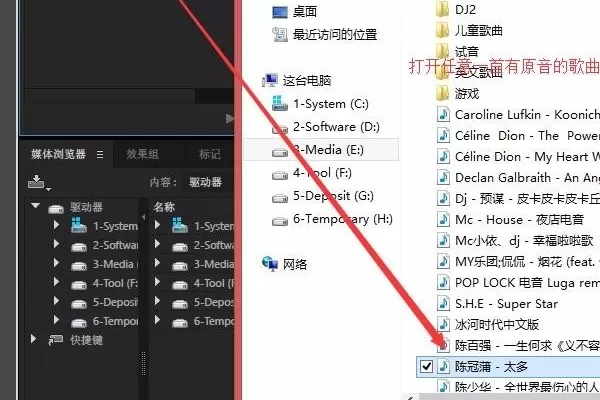Select 4-Tool row in 名称 list

193,283
